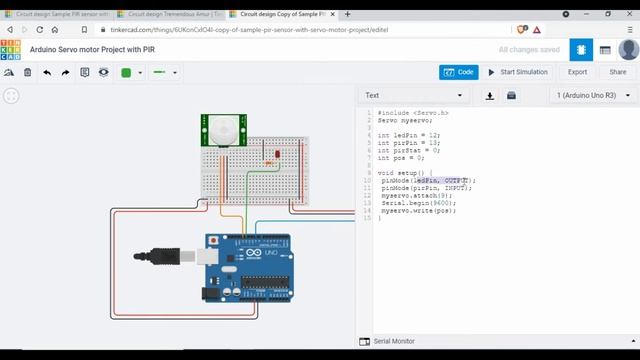Click the project title Arduino Servo motor Project
Viewport: 640px width, 360px height.
[92, 50]
